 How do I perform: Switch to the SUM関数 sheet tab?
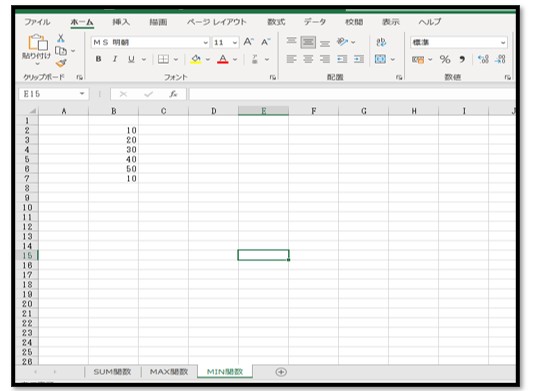[112, 372]
